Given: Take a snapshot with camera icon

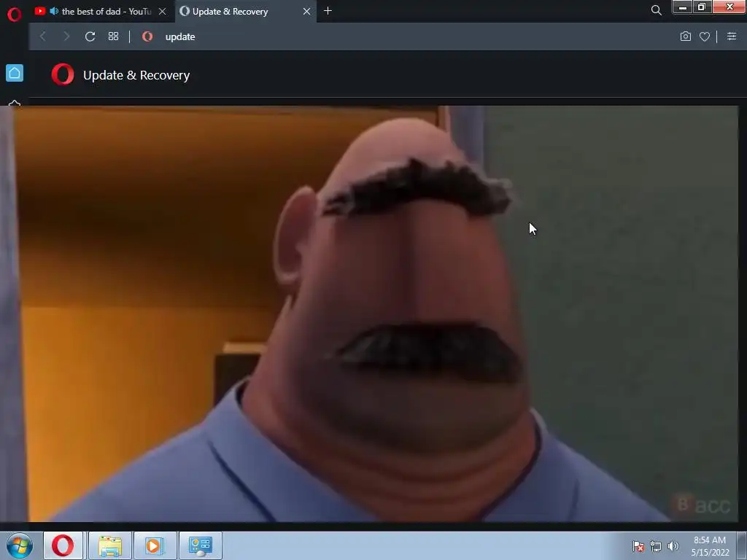Looking at the screenshot, I should pos(686,36).
